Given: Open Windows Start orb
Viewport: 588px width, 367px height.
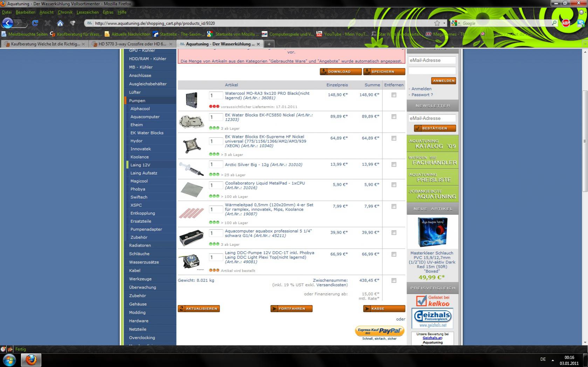Looking at the screenshot, I should point(9,360).
